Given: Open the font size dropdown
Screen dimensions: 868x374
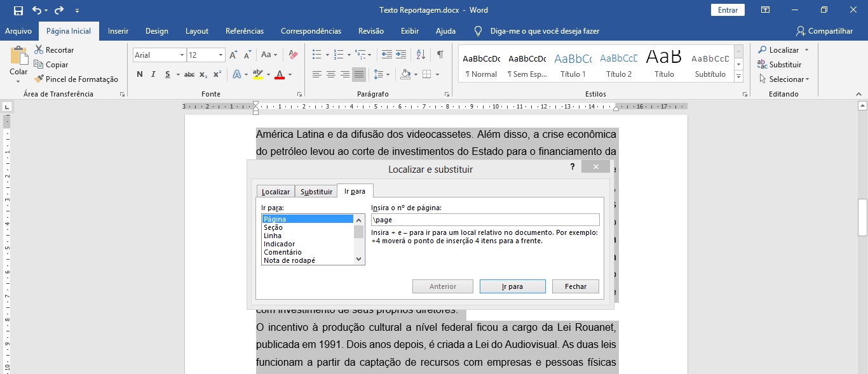Looking at the screenshot, I should [220, 55].
